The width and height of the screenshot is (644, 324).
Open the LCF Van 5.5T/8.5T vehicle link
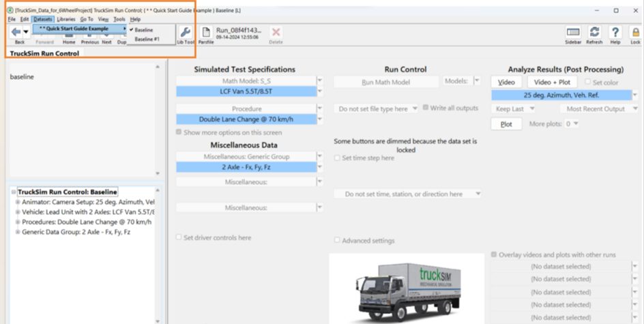click(246, 91)
